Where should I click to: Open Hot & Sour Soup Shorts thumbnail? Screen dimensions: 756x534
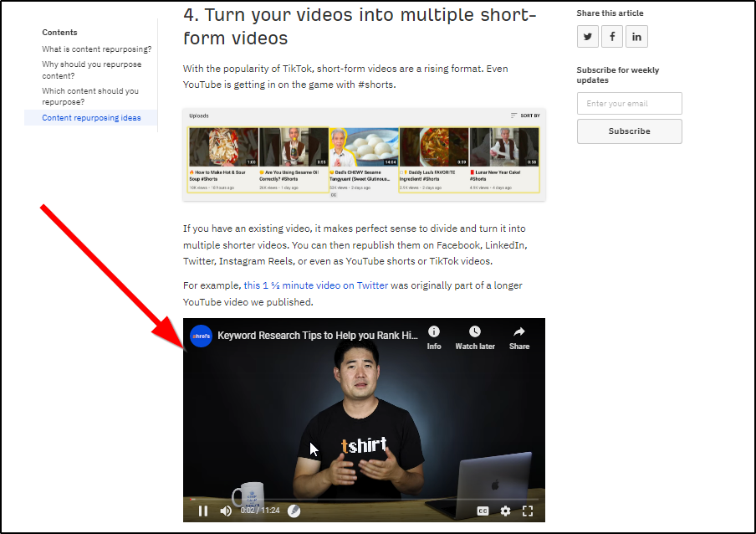(x=223, y=147)
